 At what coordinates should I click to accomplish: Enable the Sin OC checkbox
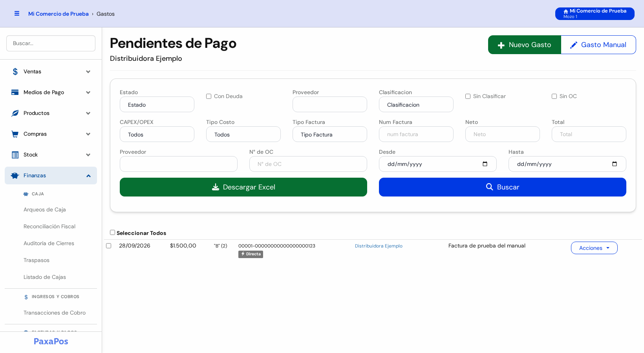pyautogui.click(x=554, y=96)
